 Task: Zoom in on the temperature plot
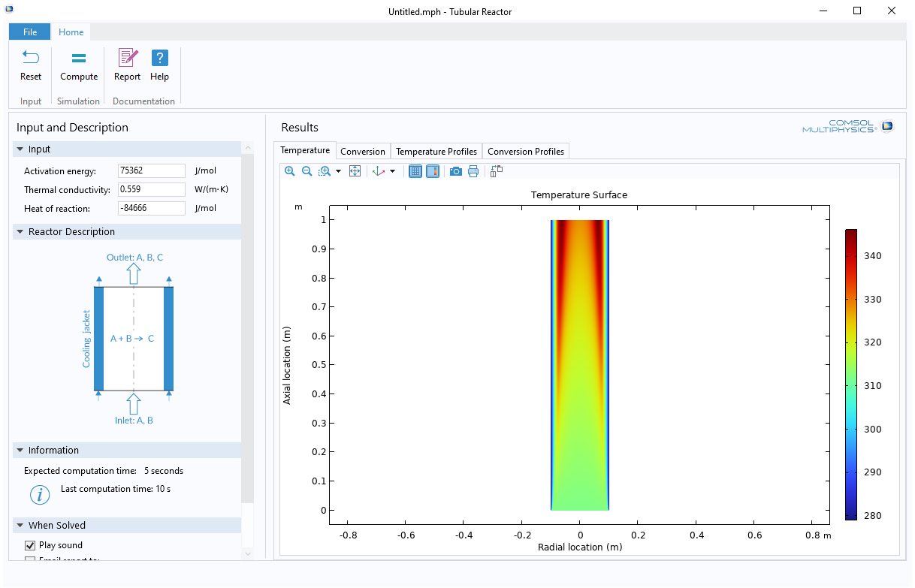click(290, 171)
